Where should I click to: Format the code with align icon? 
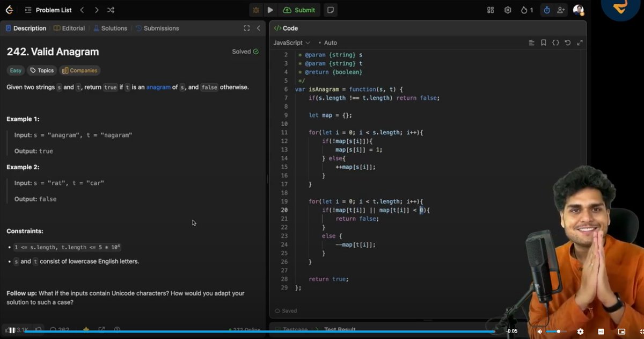point(531,42)
